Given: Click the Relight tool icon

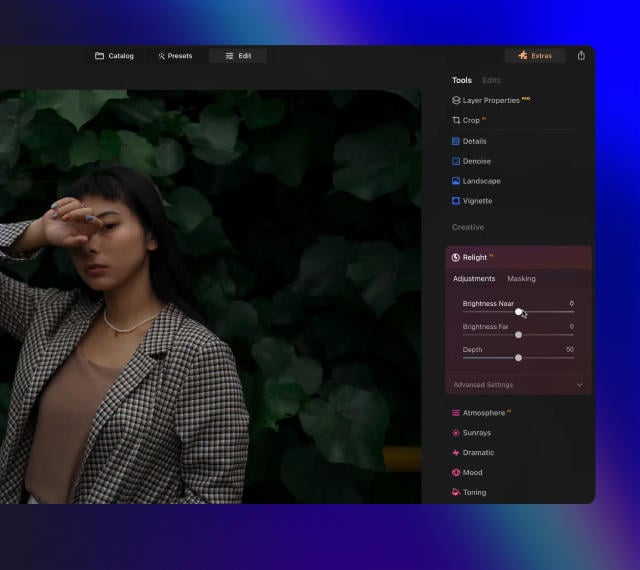Looking at the screenshot, I should tap(456, 258).
